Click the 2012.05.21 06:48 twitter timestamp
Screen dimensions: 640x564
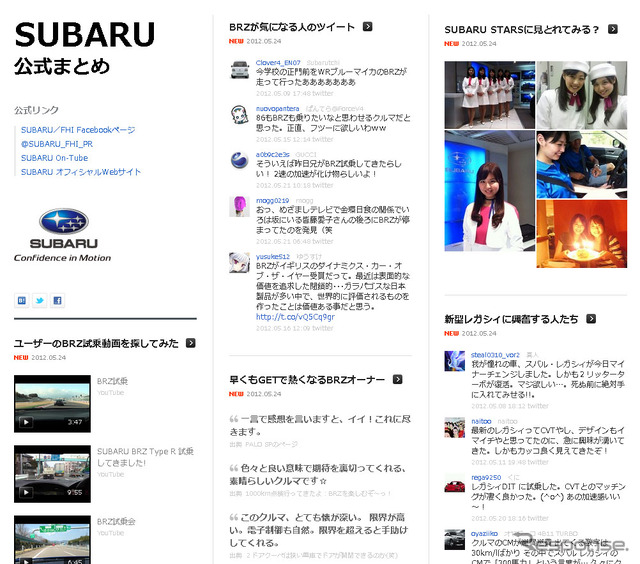295,241
